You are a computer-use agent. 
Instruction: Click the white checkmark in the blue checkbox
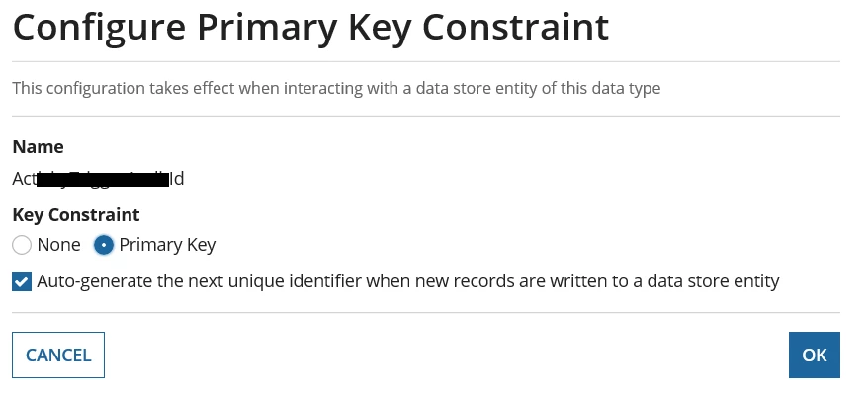tap(22, 282)
